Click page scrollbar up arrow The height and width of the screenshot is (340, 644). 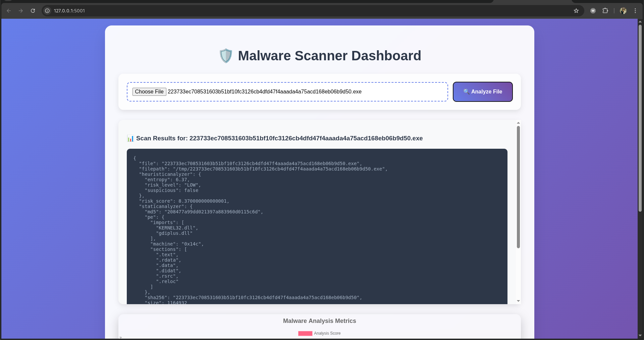(640, 21)
